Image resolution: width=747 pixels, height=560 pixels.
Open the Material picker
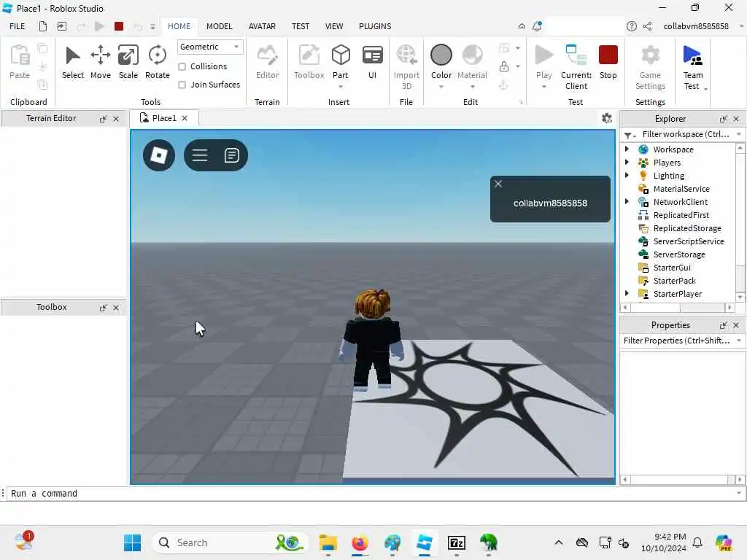coord(472,62)
